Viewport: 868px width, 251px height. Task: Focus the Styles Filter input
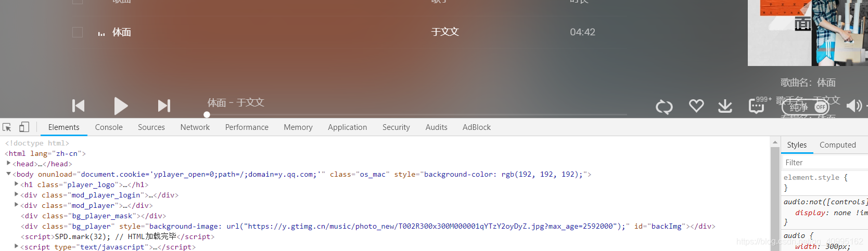825,163
